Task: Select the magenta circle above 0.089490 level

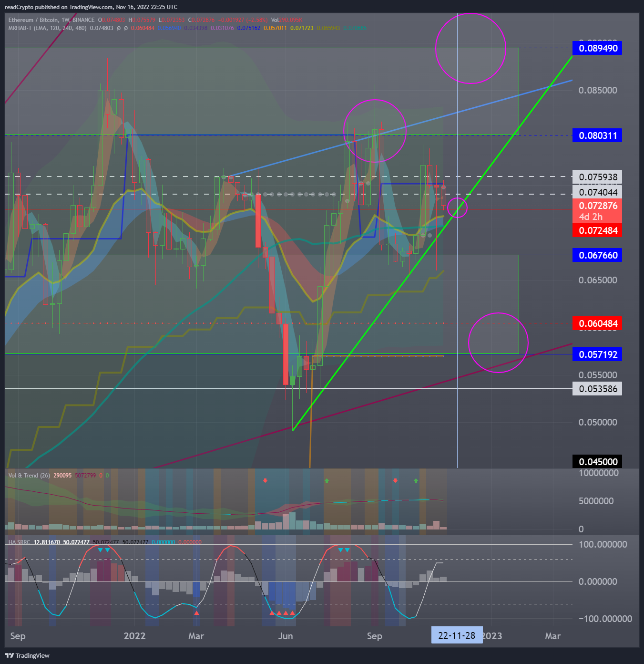Action: tap(470, 48)
